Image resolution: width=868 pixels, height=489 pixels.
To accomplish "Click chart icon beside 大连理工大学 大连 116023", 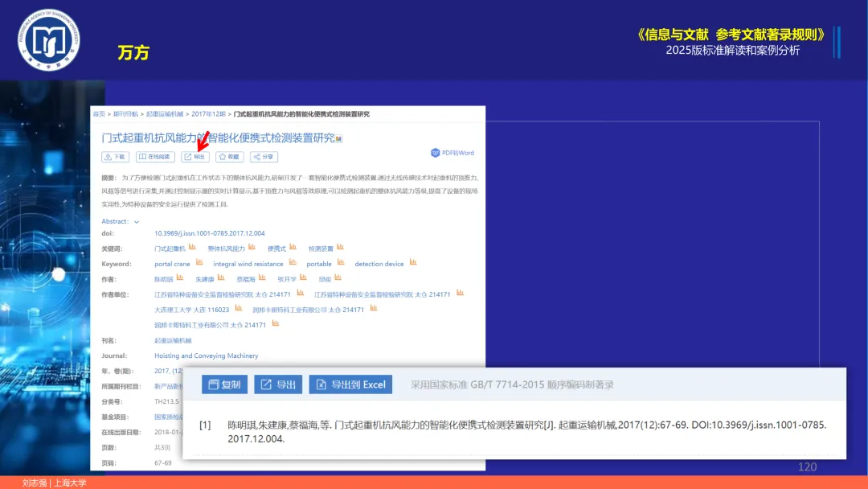I will point(239,308).
